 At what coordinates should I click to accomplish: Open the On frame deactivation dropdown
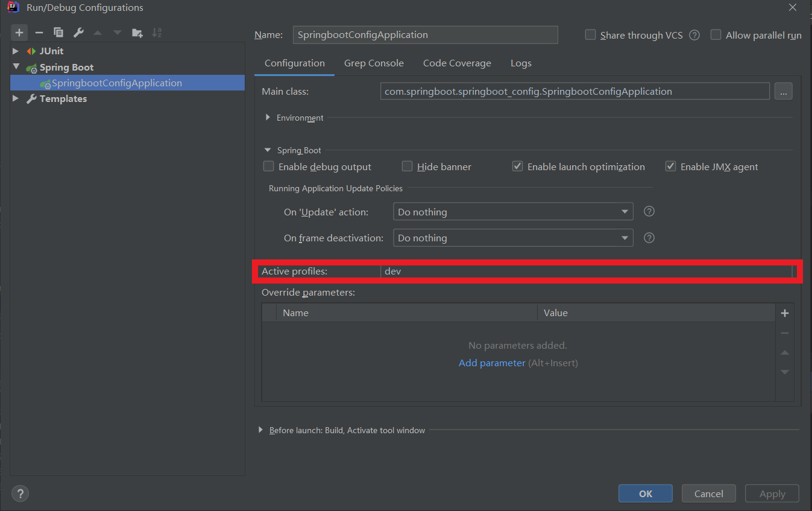point(513,238)
